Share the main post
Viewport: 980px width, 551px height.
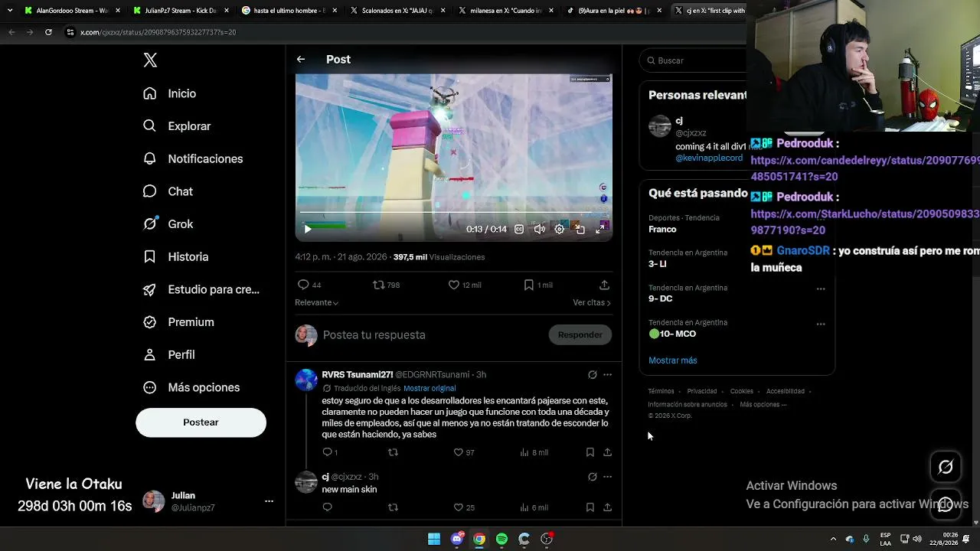[604, 285]
